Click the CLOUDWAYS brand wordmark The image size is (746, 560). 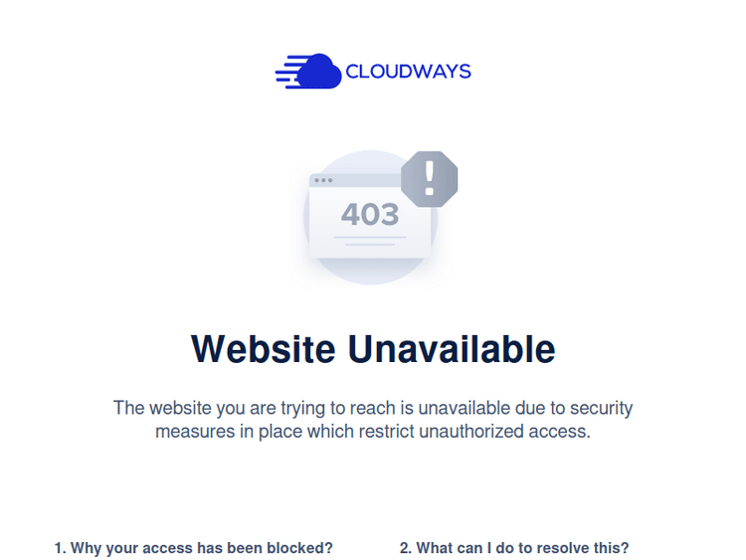click(x=408, y=72)
